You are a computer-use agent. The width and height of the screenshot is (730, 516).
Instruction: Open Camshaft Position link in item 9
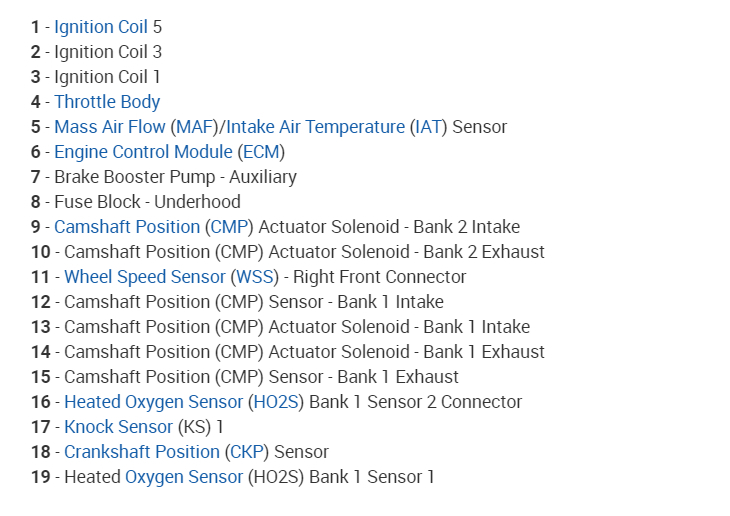[x=127, y=227]
